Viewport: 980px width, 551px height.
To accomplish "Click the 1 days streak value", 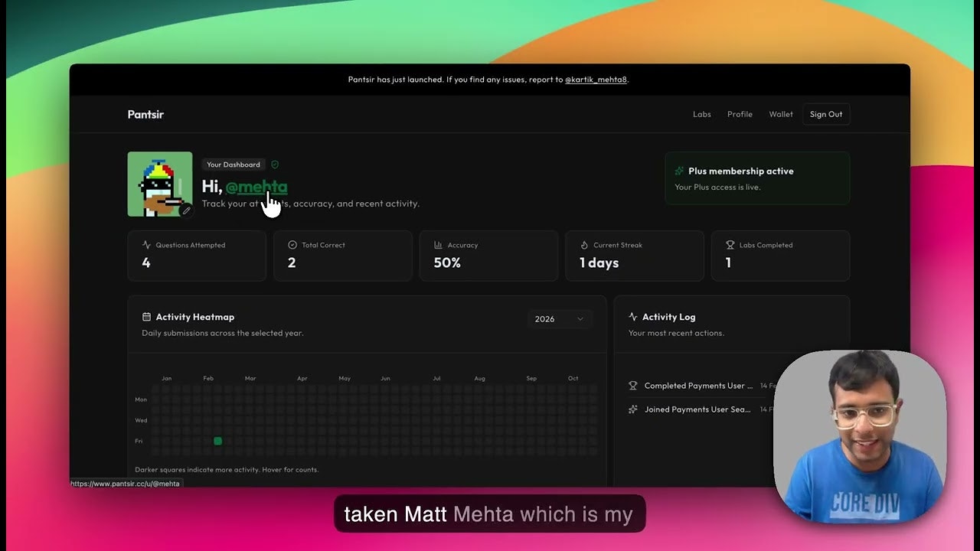I will tap(599, 262).
